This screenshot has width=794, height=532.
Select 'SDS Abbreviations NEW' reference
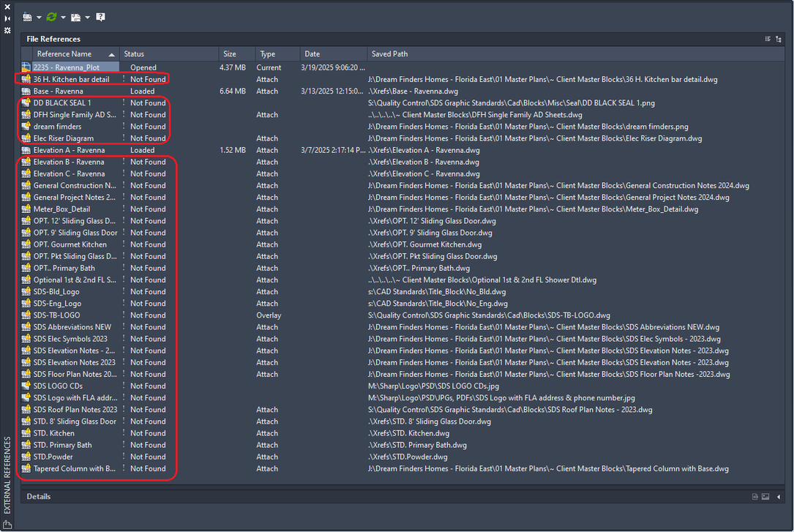coord(72,327)
